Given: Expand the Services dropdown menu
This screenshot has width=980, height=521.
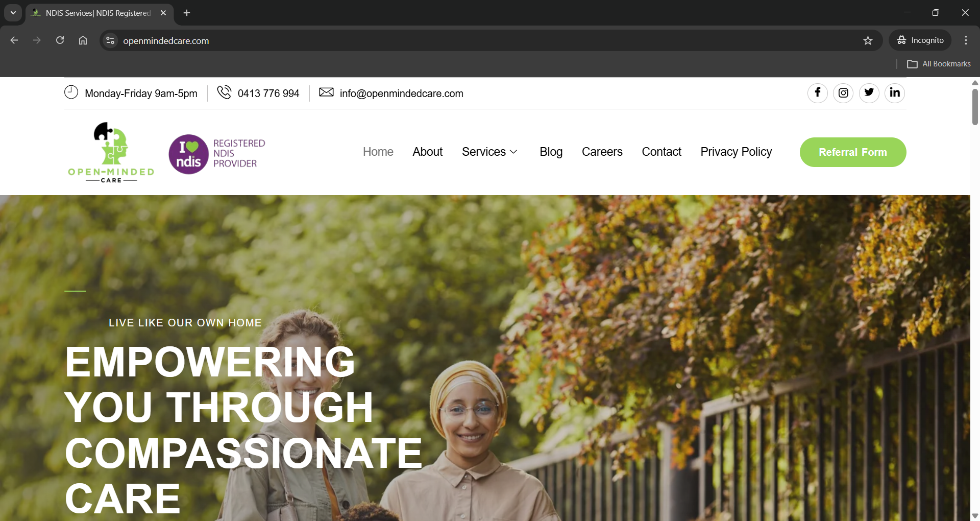Looking at the screenshot, I should point(489,152).
